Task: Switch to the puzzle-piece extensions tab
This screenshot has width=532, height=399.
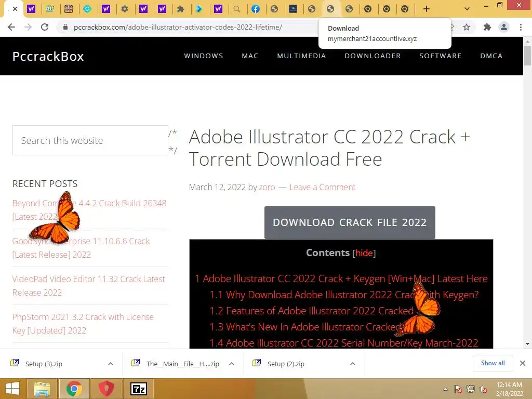Action: [x=180, y=9]
